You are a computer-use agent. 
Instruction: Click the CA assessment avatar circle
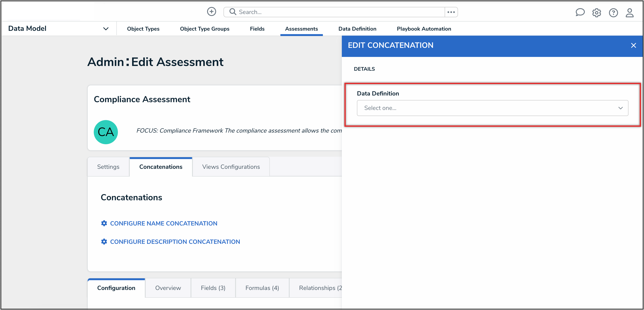tap(106, 132)
